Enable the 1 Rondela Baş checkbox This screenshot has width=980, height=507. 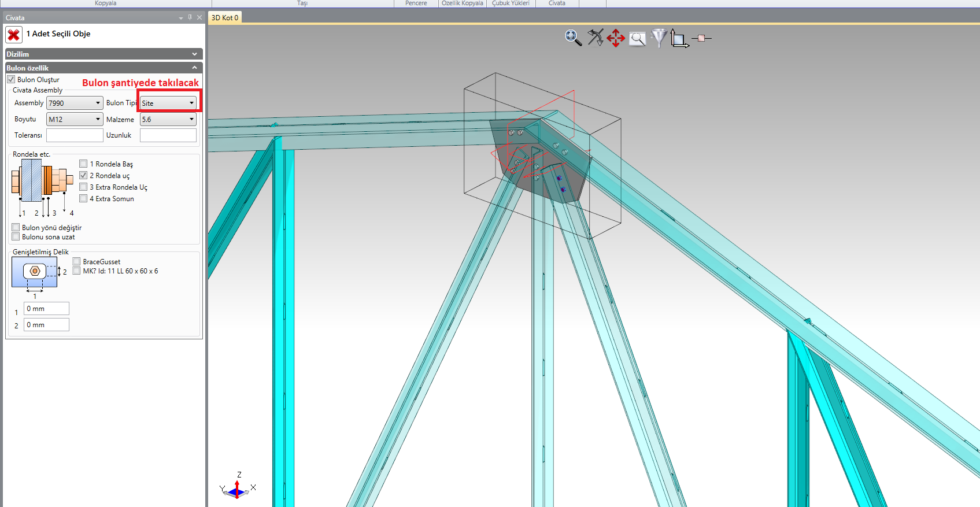(83, 164)
